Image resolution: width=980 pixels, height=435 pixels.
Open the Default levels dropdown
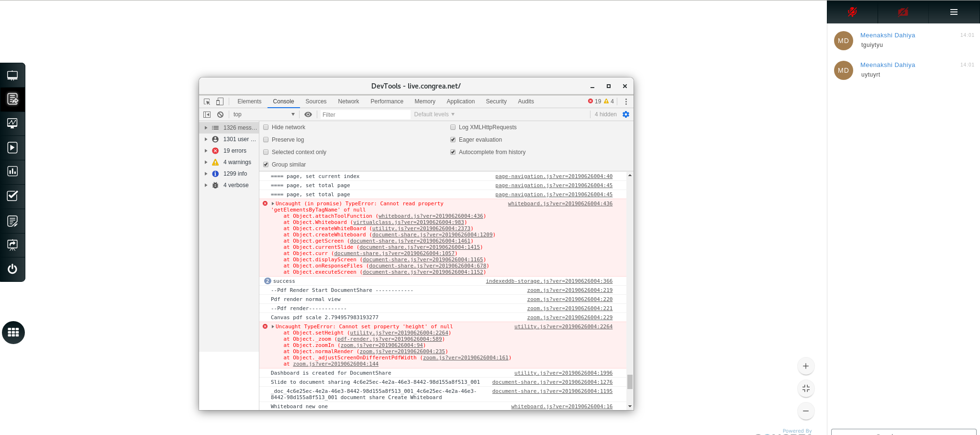pos(434,114)
